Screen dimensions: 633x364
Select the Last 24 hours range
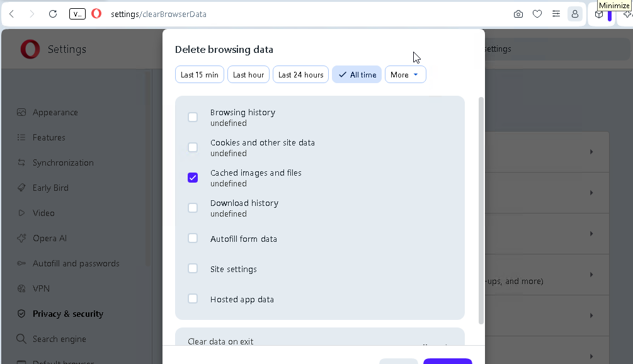[x=301, y=75]
